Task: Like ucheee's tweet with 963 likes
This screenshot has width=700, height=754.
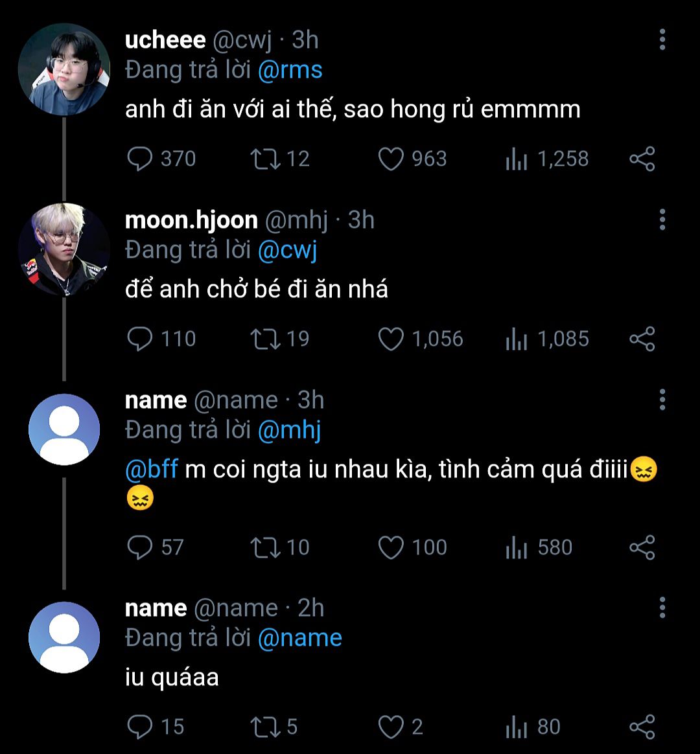Action: (391, 159)
